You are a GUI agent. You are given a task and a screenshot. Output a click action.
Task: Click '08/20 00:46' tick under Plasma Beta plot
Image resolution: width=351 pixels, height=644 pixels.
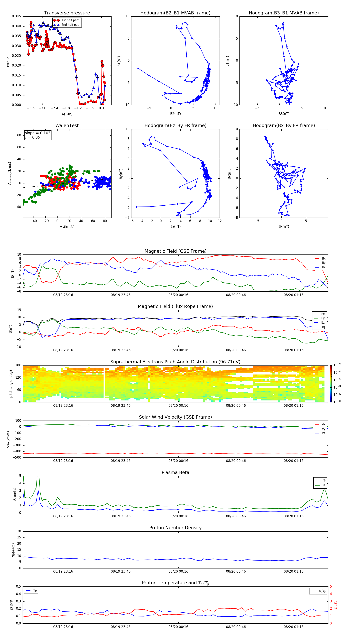click(x=236, y=516)
